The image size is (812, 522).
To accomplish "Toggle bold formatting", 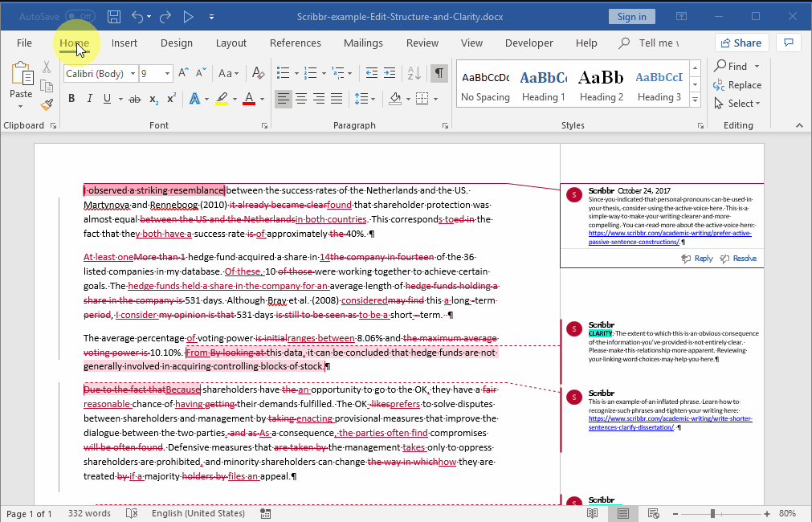I will click(x=71, y=99).
